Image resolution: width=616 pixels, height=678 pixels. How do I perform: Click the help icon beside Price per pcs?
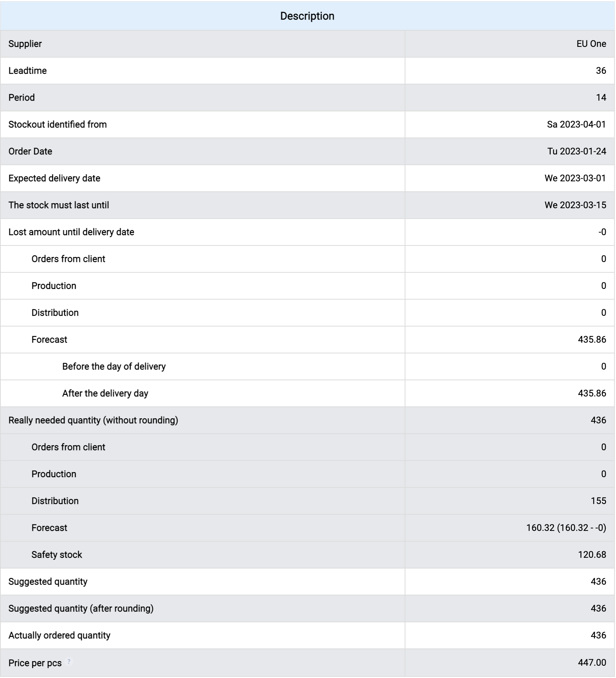[x=69, y=661]
